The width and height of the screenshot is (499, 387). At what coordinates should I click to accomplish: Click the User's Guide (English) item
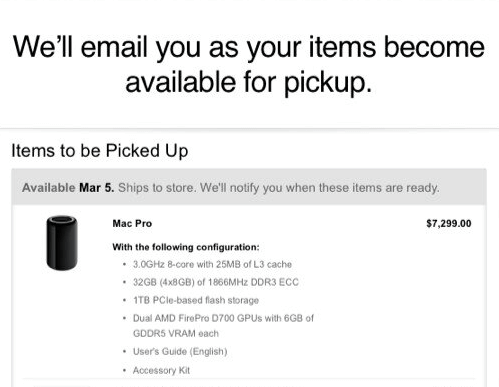[180, 352]
